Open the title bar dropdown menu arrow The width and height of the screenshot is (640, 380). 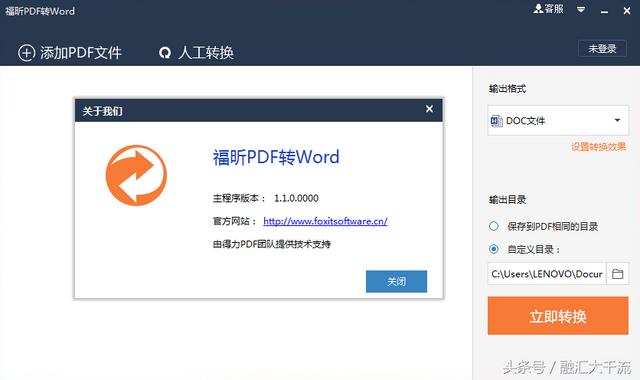[x=581, y=9]
